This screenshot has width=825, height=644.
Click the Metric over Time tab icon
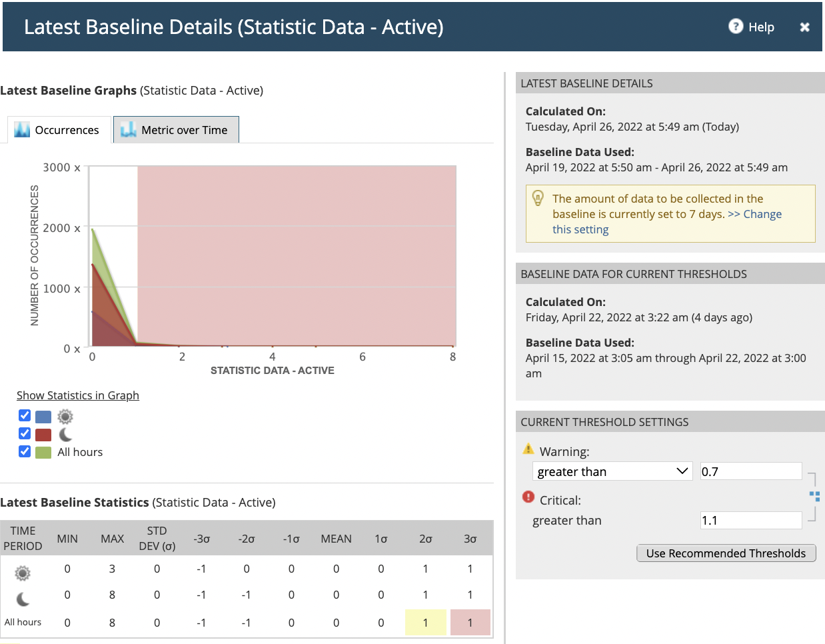(x=128, y=129)
